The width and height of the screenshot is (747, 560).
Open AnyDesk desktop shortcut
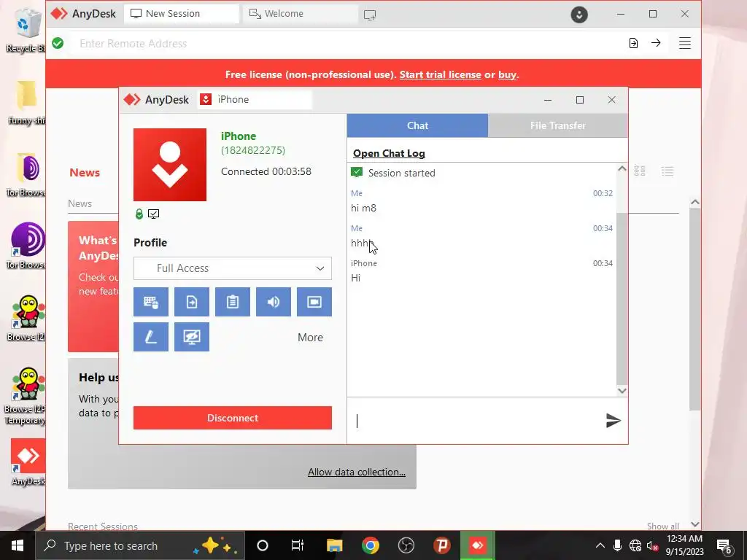coord(28,462)
